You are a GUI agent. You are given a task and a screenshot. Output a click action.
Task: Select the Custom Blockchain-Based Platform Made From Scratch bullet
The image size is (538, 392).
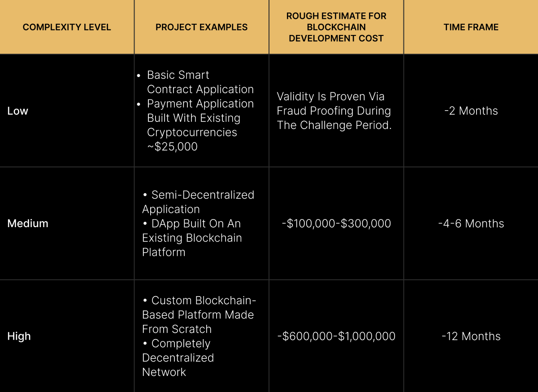198,314
